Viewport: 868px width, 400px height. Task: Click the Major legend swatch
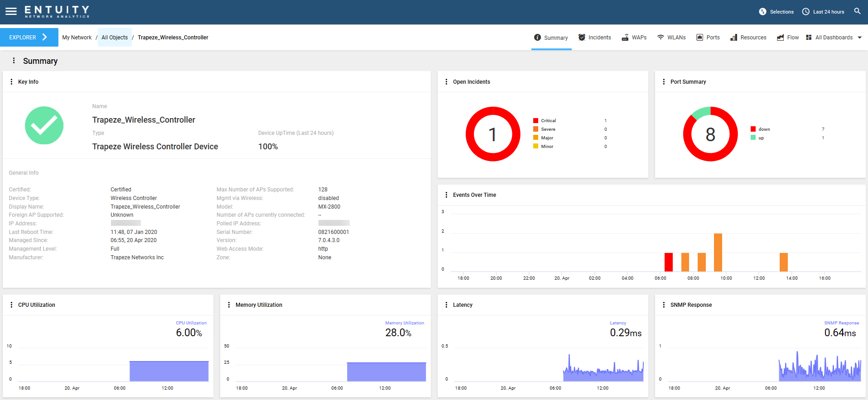[x=535, y=138]
